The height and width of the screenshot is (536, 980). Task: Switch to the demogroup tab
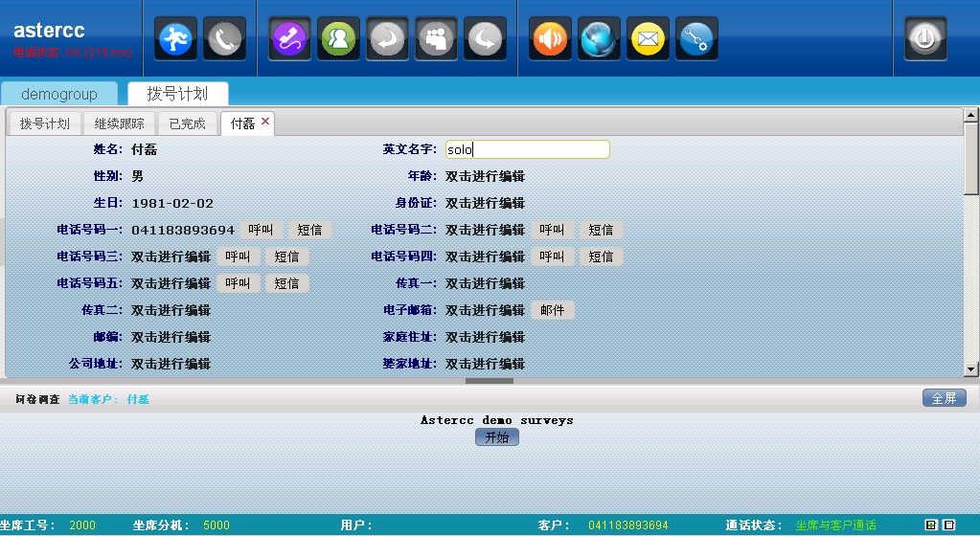click(x=59, y=94)
